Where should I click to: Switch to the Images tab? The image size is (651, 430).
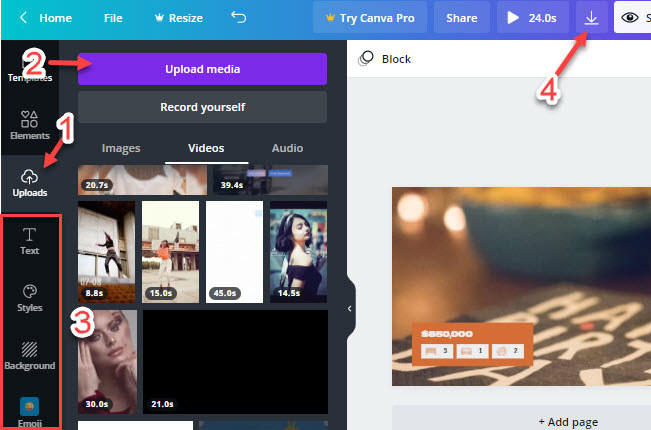(x=121, y=148)
